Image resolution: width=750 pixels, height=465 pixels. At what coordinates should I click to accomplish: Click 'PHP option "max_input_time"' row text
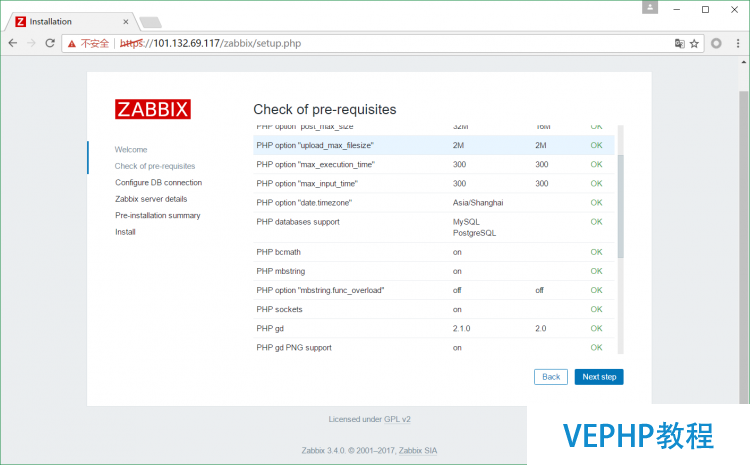point(307,183)
